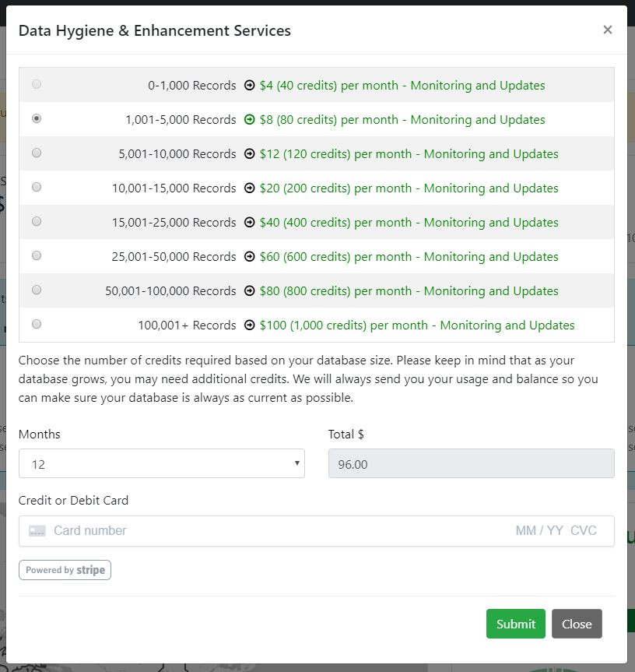The height and width of the screenshot is (672, 635).
Task: Focus the Card number input field
Action: click(272, 531)
